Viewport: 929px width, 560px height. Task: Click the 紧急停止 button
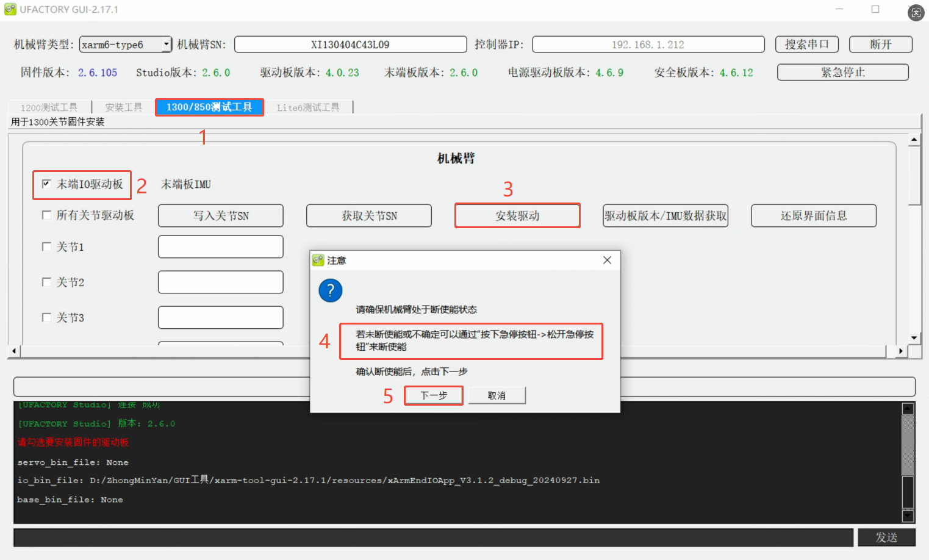842,72
